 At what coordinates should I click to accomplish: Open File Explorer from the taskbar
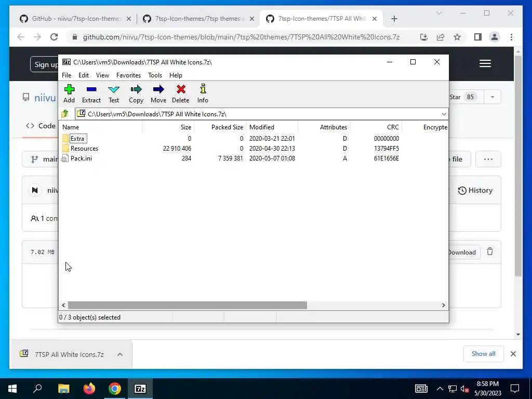click(x=63, y=389)
